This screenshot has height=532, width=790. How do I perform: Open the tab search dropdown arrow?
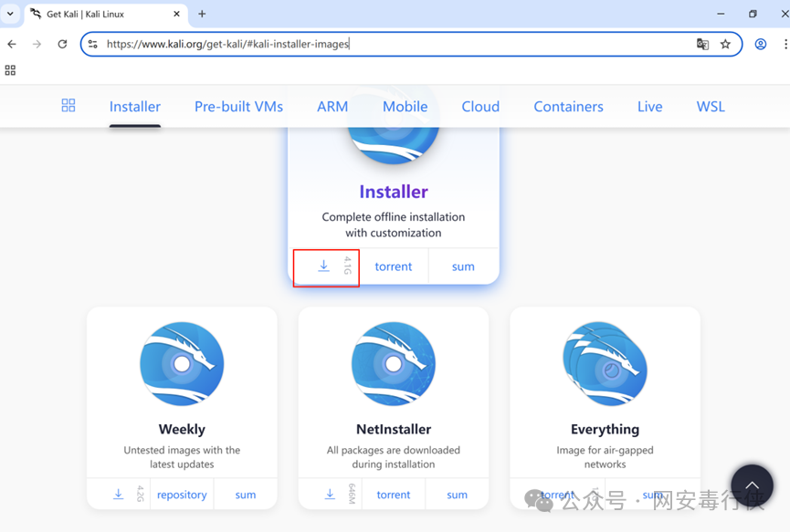pos(10,14)
